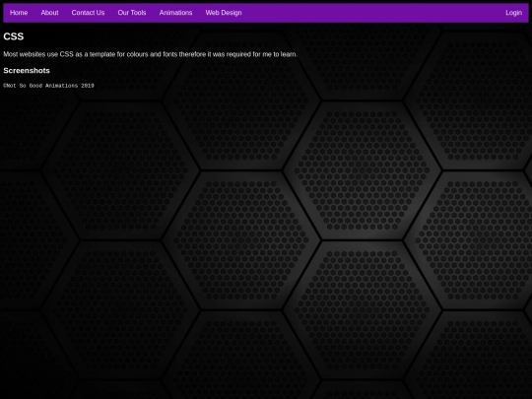Open the Home page link
The image size is (532, 399).
(19, 13)
